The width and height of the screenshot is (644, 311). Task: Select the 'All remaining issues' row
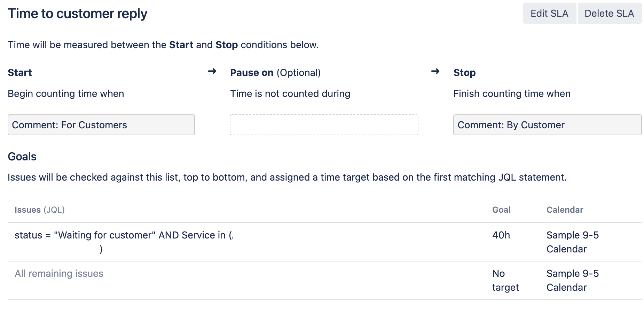tap(325, 280)
